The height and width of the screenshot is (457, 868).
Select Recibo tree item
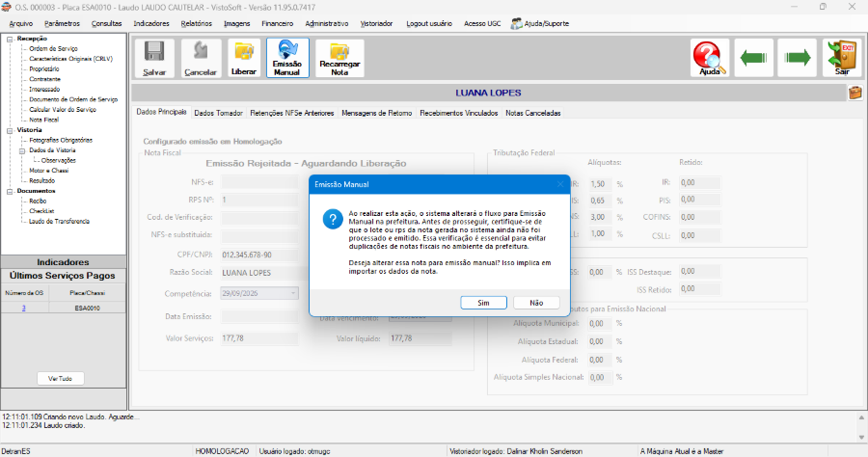coord(38,201)
